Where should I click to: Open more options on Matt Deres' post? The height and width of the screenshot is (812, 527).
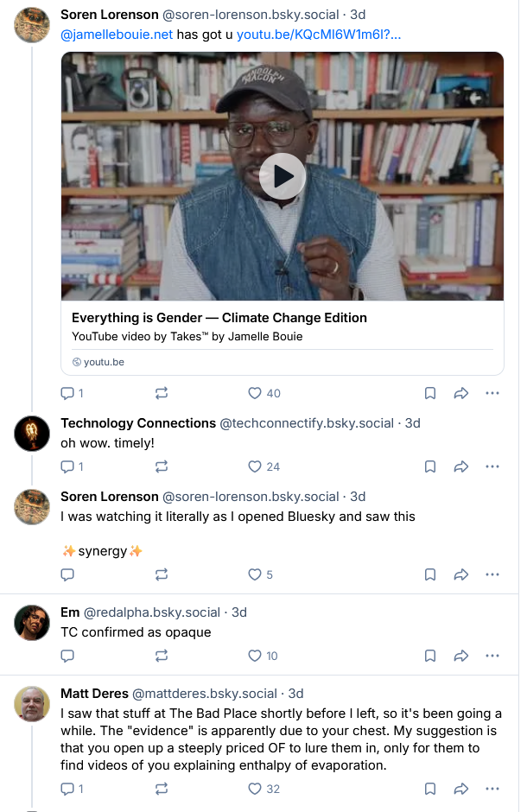click(x=492, y=789)
